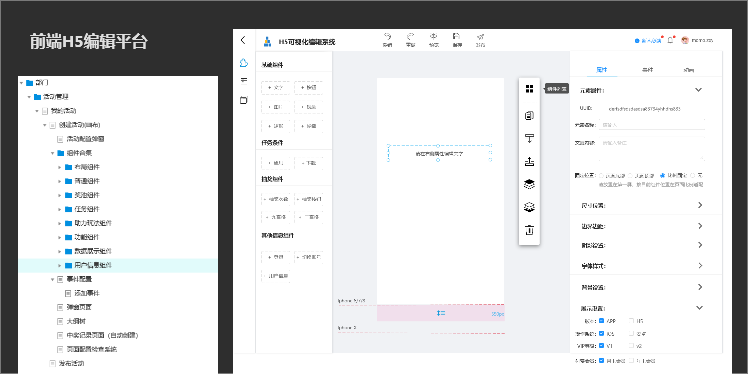Open the page/window icon in left sidebar
The height and width of the screenshot is (374, 748).
pyautogui.click(x=244, y=100)
